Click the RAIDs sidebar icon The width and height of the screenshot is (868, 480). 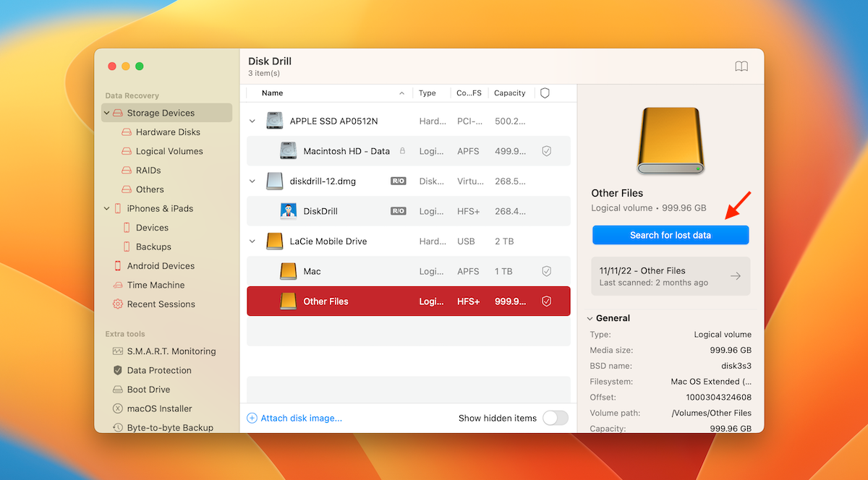click(127, 171)
